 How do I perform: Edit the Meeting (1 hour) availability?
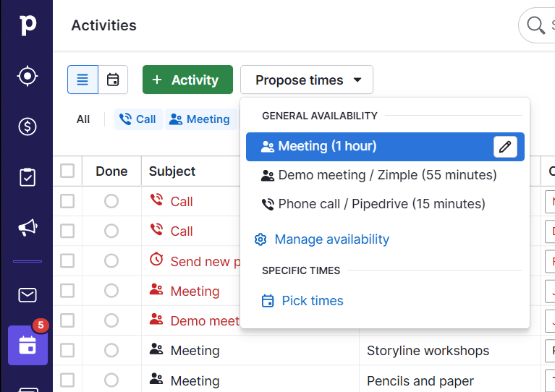tap(506, 147)
